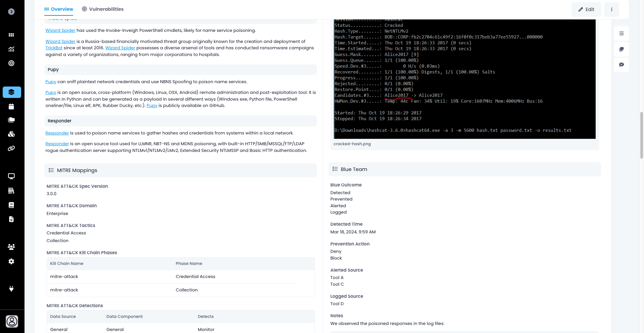Follow the TrickBot link

(x=54, y=48)
